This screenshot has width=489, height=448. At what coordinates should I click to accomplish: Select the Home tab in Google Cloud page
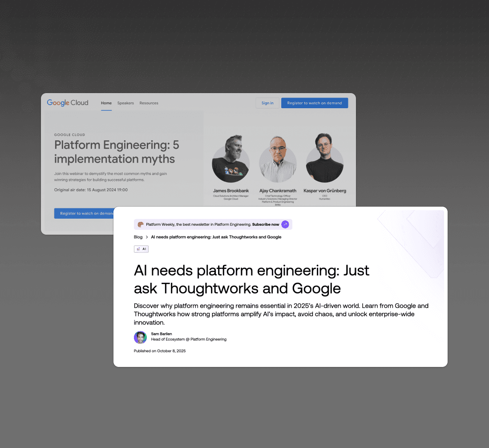[x=106, y=103]
